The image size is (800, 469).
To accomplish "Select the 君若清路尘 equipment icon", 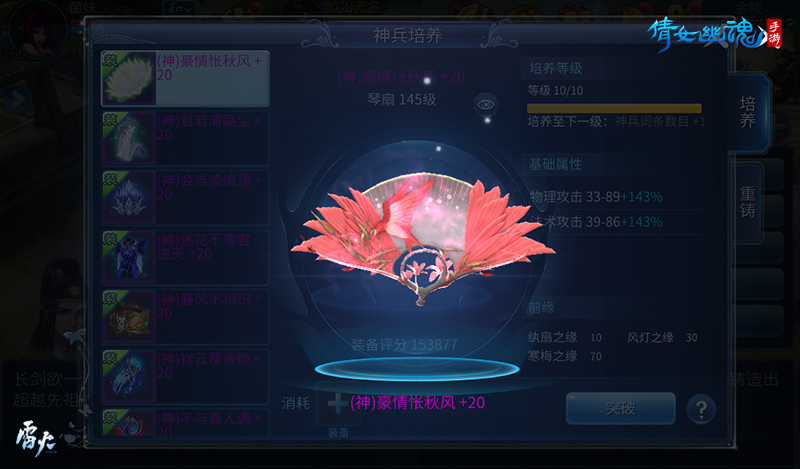I will pos(129,138).
